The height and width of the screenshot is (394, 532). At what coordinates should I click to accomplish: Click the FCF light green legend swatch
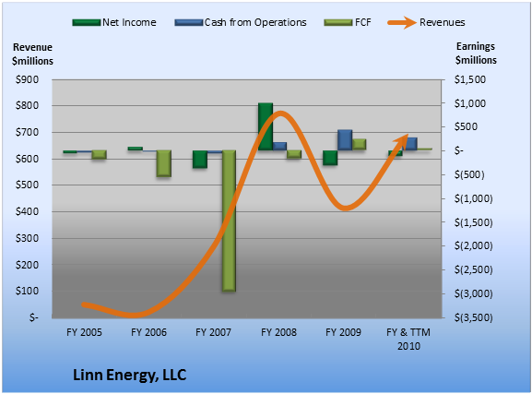pyautogui.click(x=338, y=23)
